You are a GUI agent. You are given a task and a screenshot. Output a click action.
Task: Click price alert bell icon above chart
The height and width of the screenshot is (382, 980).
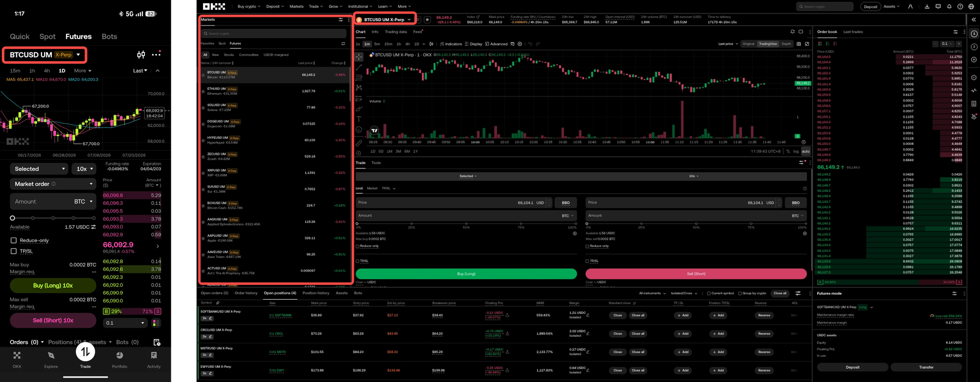[792, 32]
